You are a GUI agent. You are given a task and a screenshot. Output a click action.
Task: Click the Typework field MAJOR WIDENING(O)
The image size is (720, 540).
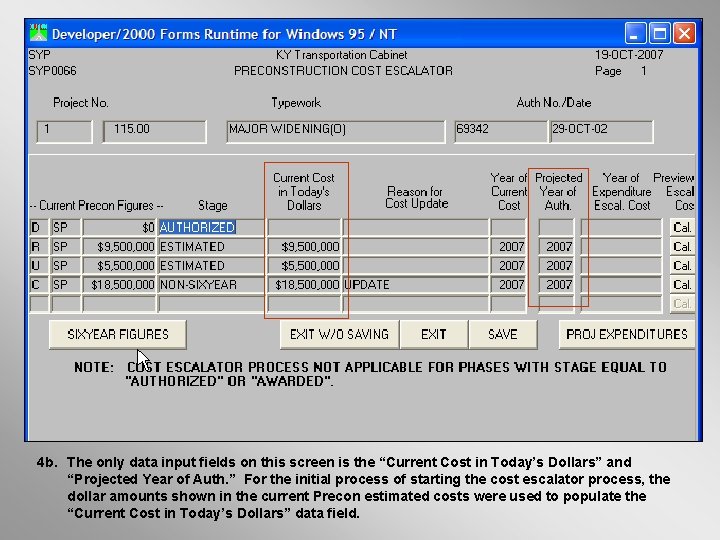click(336, 132)
